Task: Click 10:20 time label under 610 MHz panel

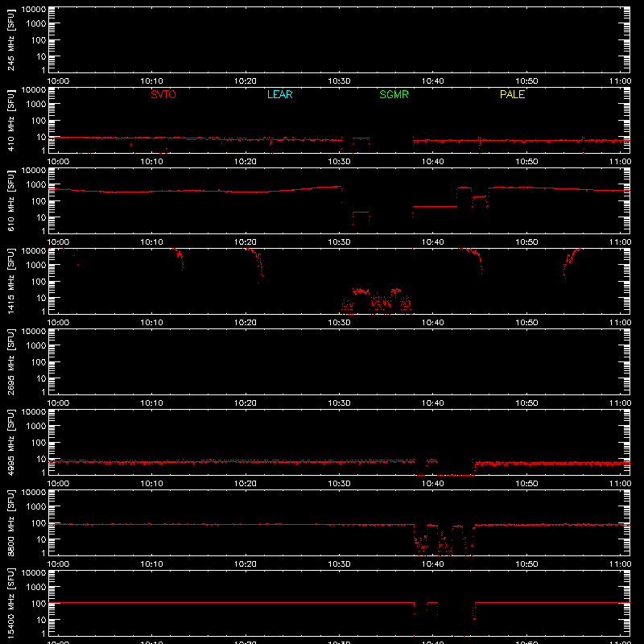Action: pyautogui.click(x=246, y=242)
